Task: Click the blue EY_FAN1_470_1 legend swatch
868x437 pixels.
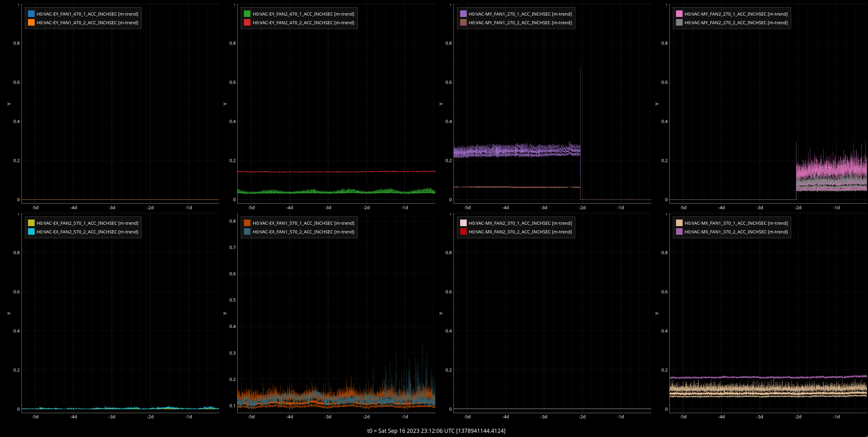Action: click(31, 14)
